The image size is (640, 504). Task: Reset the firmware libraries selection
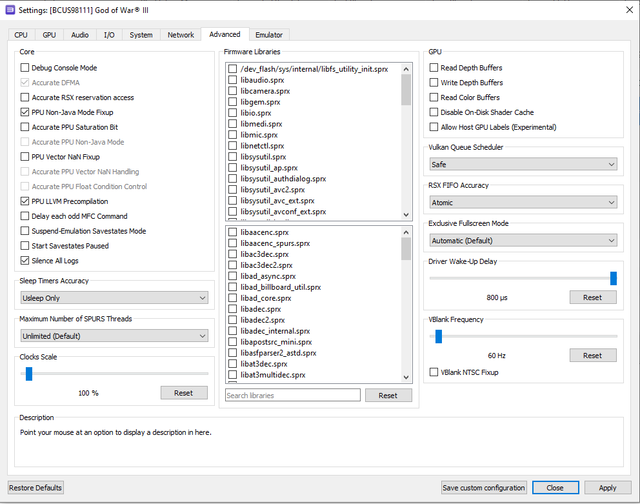pyautogui.click(x=388, y=395)
